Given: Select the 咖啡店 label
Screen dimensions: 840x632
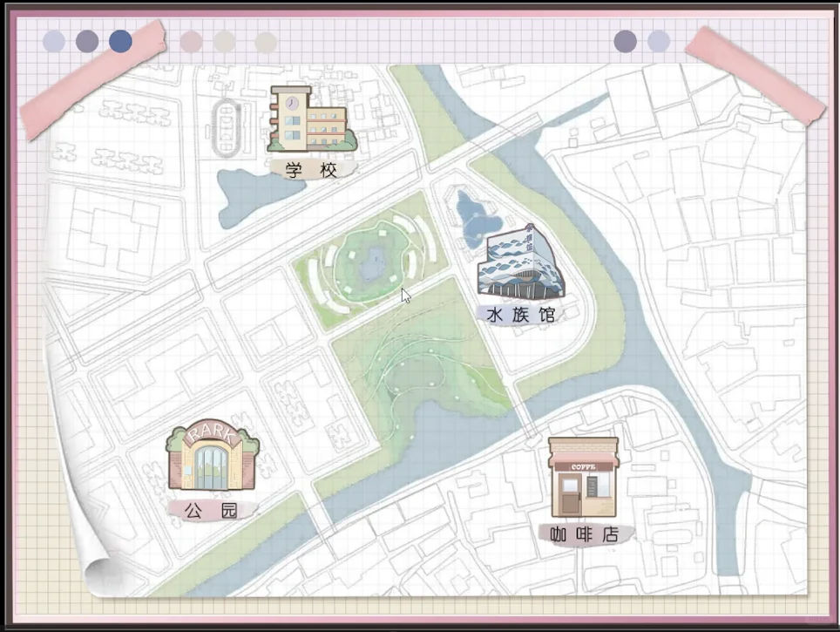Looking at the screenshot, I should (x=585, y=534).
